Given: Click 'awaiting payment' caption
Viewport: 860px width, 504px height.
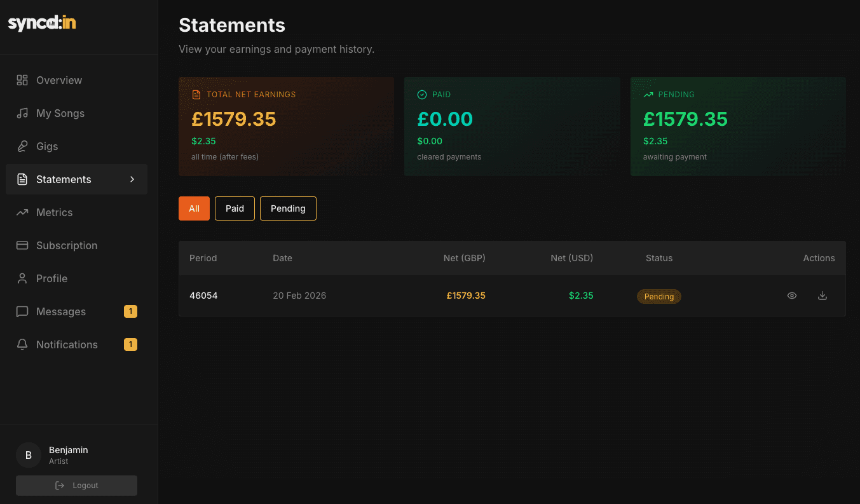Looking at the screenshot, I should 674,157.
